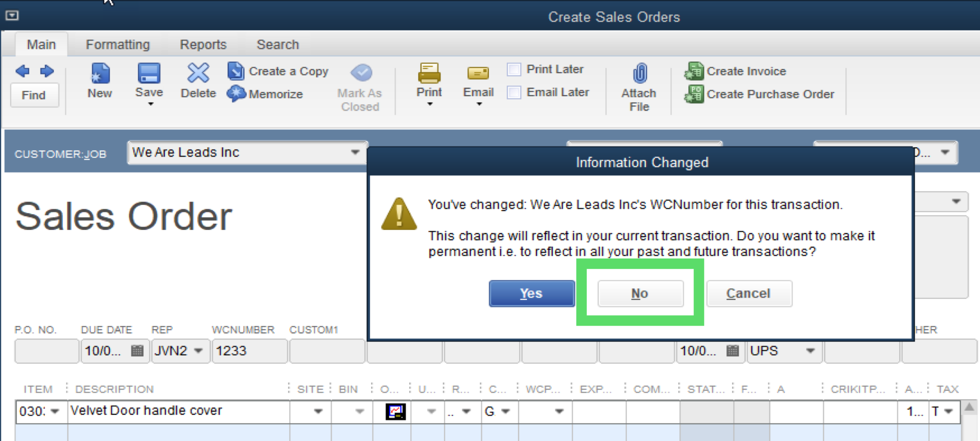Screen dimensions: 980x441
Task: Click the Save floppy disk icon
Action: [x=149, y=73]
